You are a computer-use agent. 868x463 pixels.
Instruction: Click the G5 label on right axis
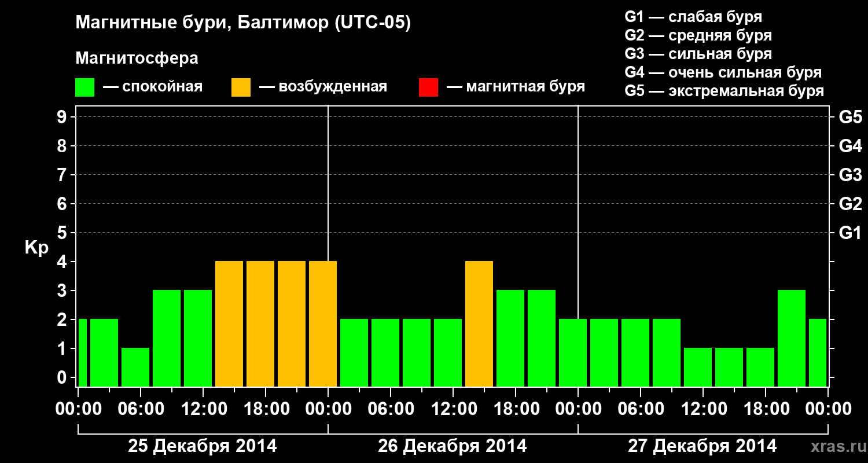tap(850, 117)
